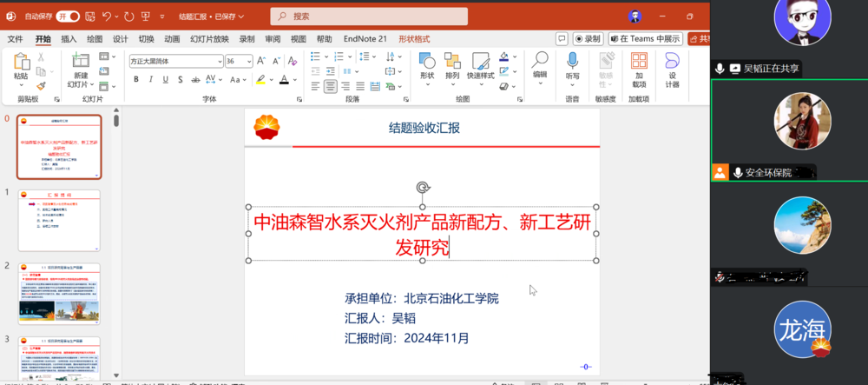The image size is (868, 385).
Task: Select slide 2 thumbnail in the panel
Action: 59,294
